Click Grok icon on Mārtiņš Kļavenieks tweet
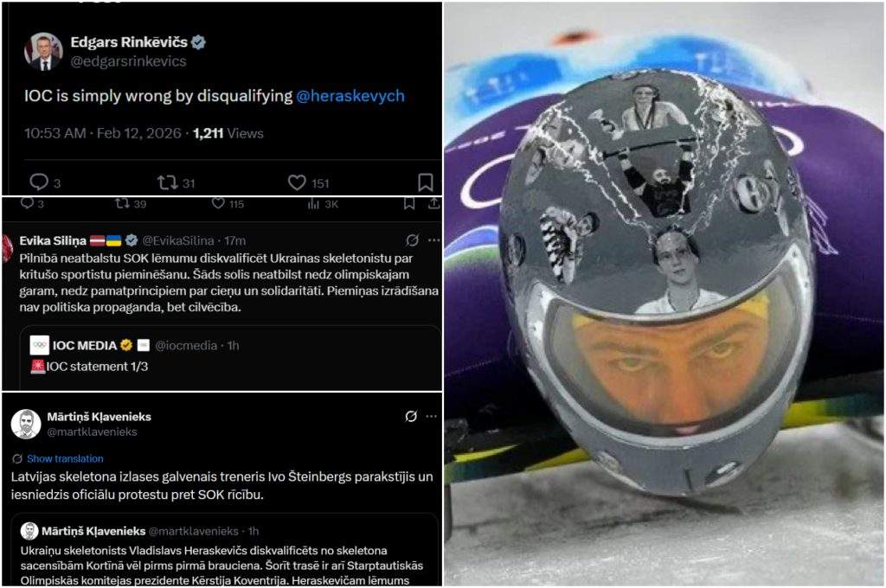Image resolution: width=886 pixels, height=588 pixels. pyautogui.click(x=411, y=416)
